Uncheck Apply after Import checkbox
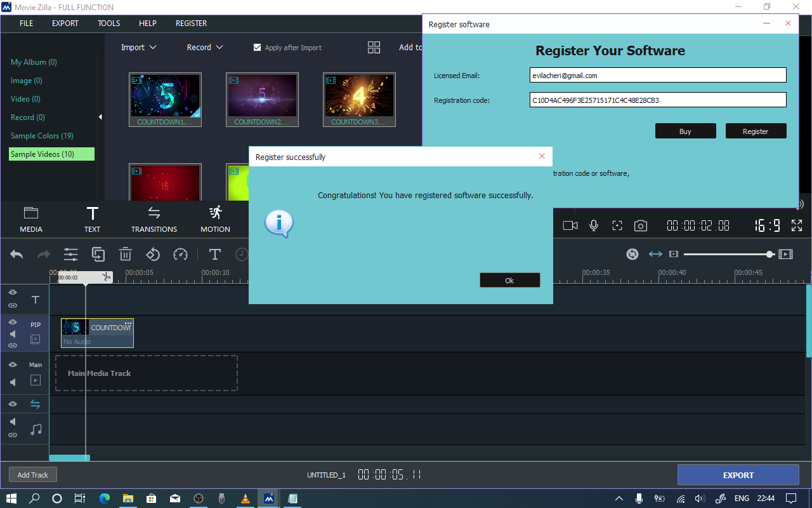 coord(257,48)
